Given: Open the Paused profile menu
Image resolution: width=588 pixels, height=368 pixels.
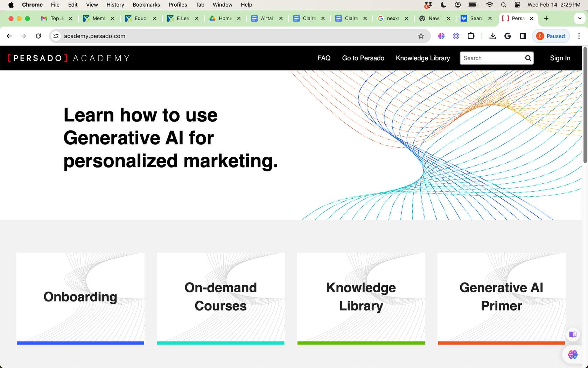Looking at the screenshot, I should coord(551,36).
